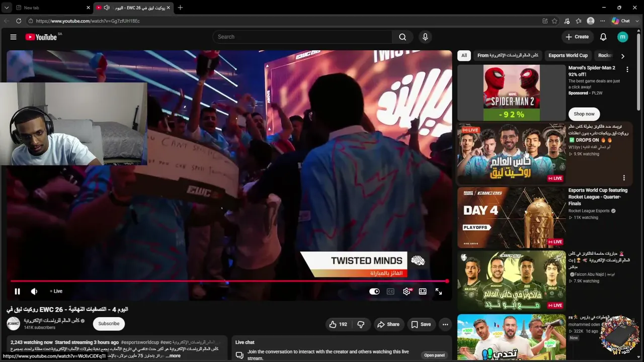
Task: Show more filter chips with right arrow
Action: point(622,56)
